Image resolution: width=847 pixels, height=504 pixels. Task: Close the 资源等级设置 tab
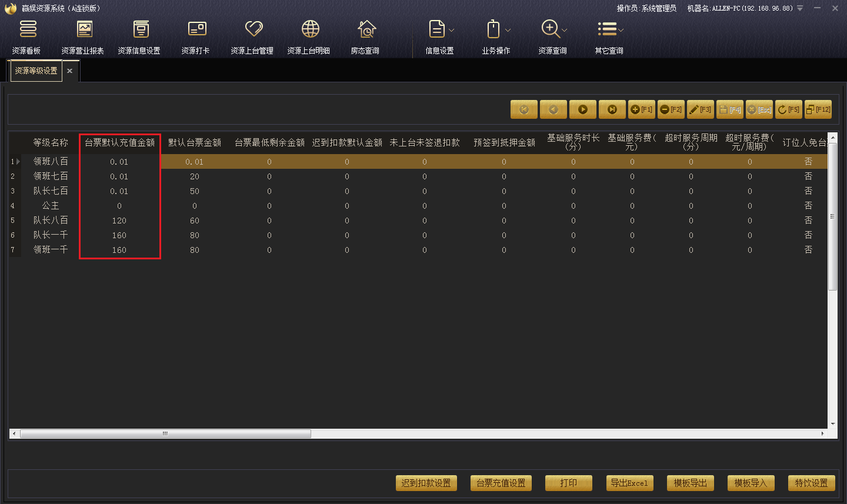[69, 71]
